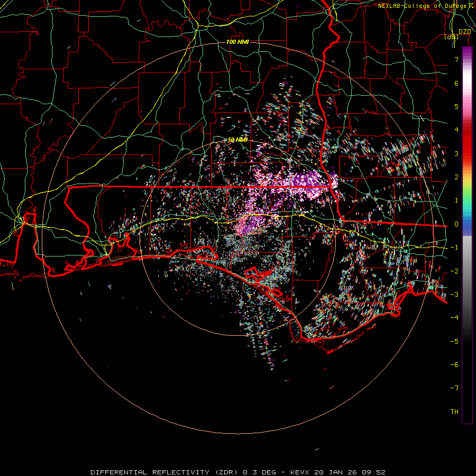Click the [dB] unit label
Viewport: 476px width, 476px height.
point(452,36)
